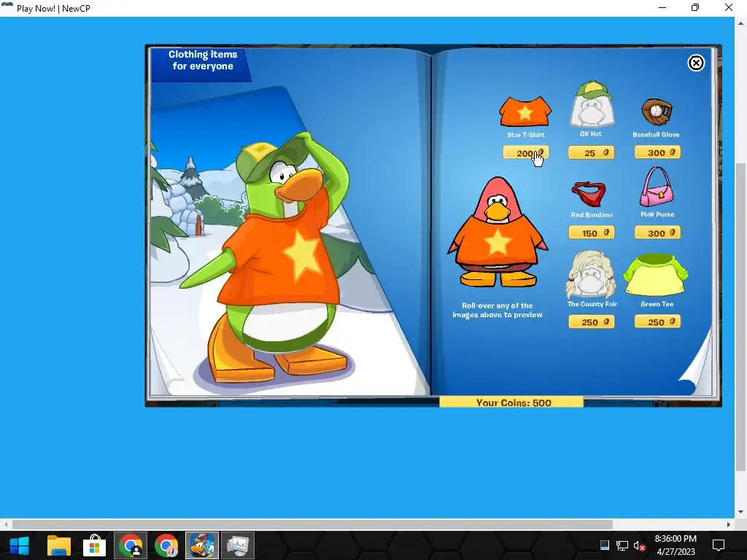The width and height of the screenshot is (747, 560).
Task: Click the 'Your Coins: 500' banner
Action: click(x=511, y=402)
